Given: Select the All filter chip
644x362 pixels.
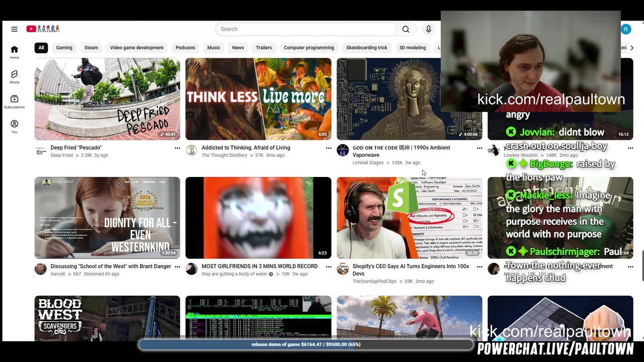Looking at the screenshot, I should click(x=41, y=48).
